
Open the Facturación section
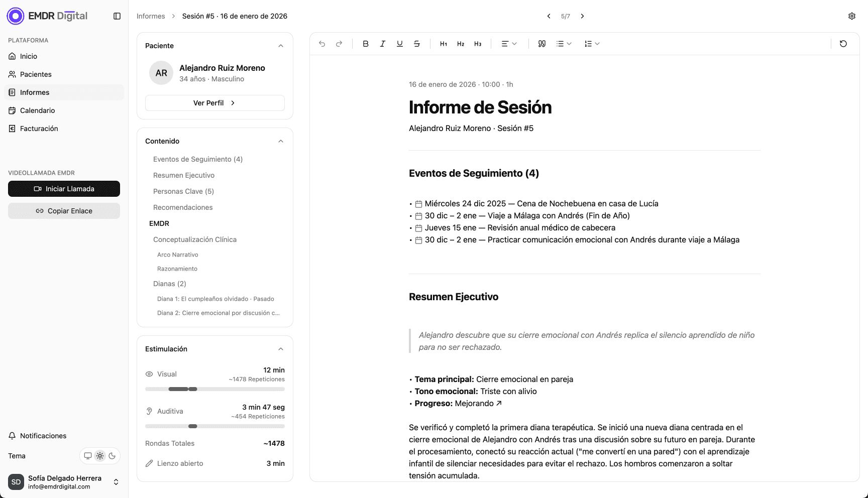click(x=39, y=128)
